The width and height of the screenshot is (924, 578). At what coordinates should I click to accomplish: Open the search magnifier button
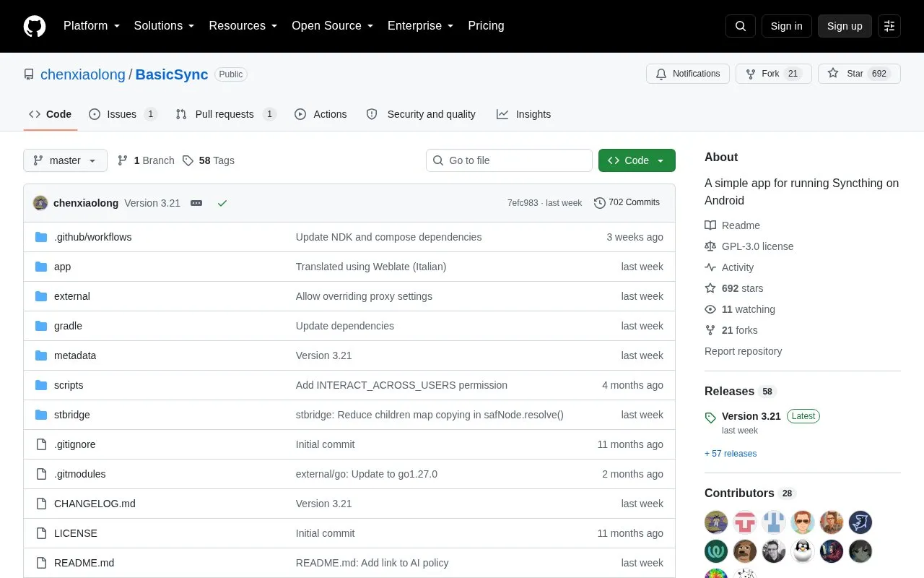click(x=741, y=26)
